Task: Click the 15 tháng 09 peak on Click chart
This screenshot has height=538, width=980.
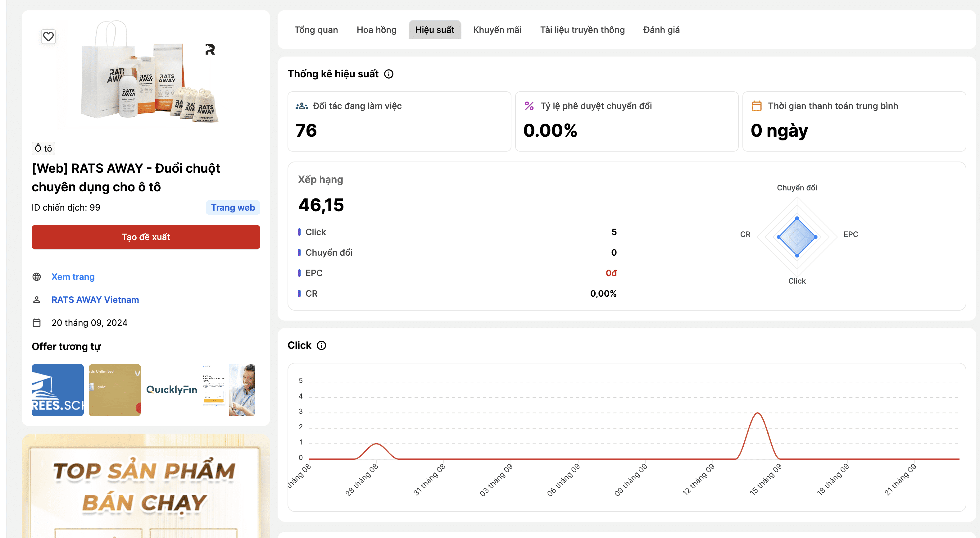Action: pyautogui.click(x=757, y=413)
